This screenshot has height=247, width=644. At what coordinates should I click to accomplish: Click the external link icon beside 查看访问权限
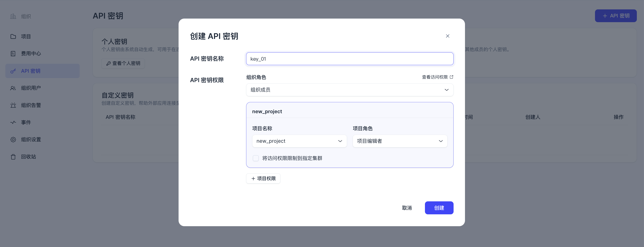(451, 77)
